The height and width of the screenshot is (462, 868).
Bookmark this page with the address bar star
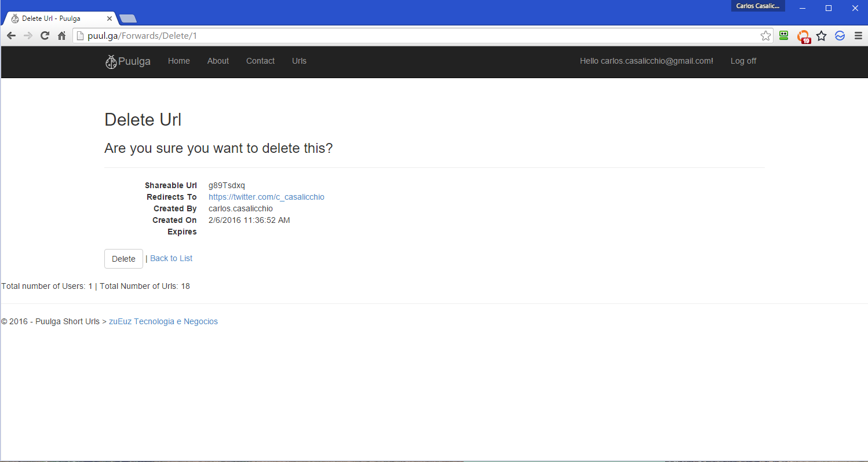(765, 36)
